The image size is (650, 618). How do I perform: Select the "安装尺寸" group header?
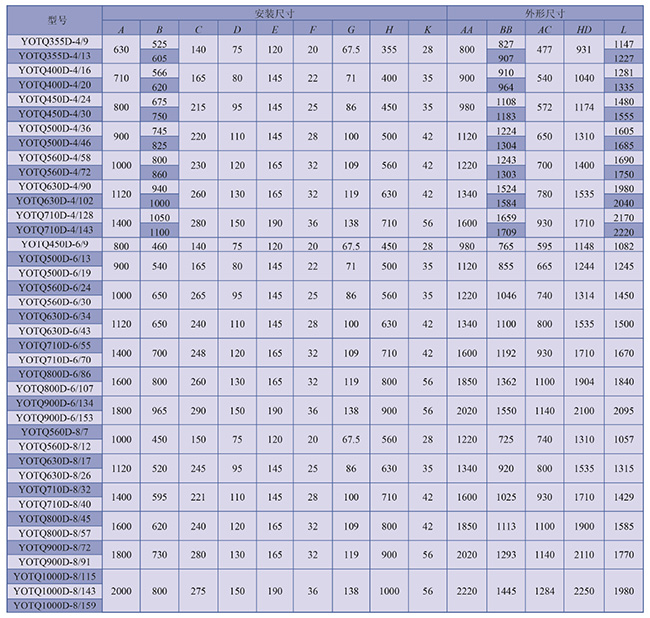pos(274,13)
